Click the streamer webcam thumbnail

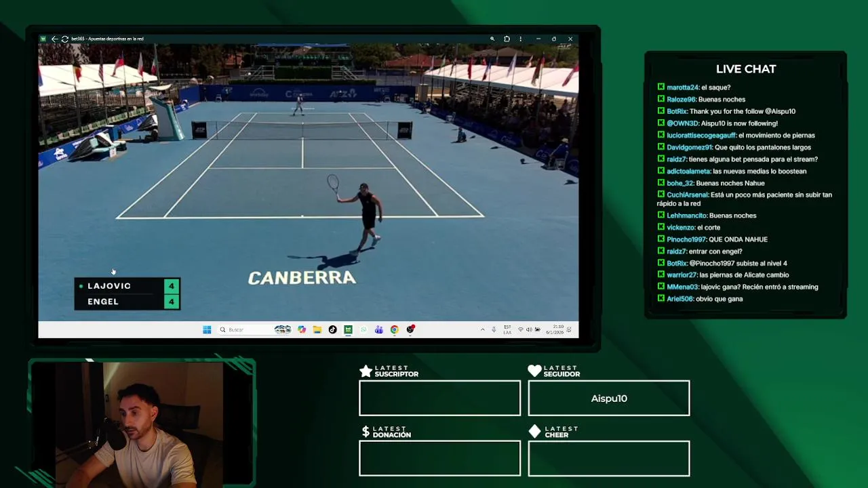(x=141, y=424)
